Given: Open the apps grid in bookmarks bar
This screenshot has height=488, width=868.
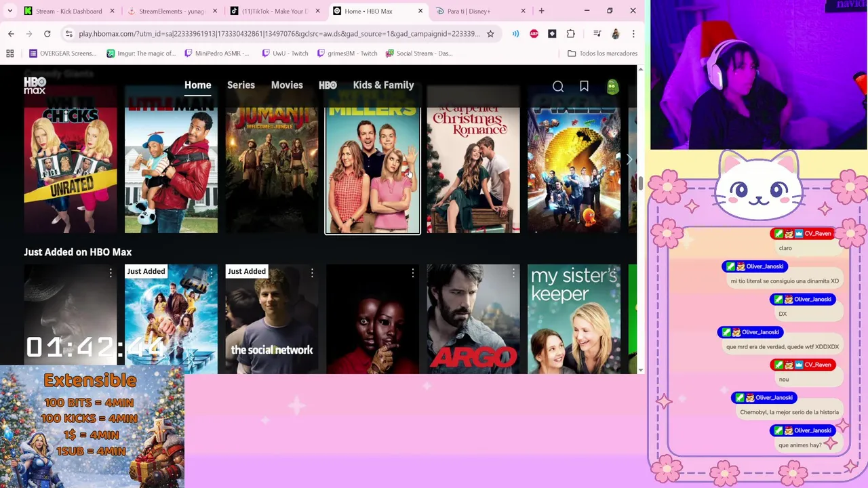Looking at the screenshot, I should tap(10, 53).
